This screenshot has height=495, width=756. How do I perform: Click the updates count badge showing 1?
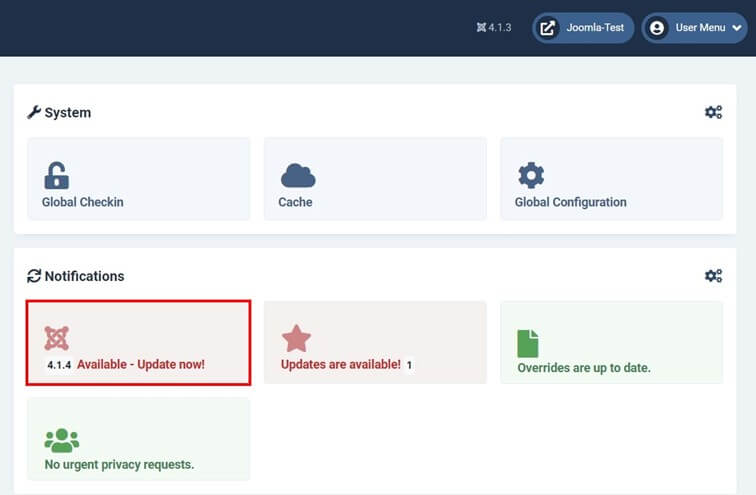point(409,365)
